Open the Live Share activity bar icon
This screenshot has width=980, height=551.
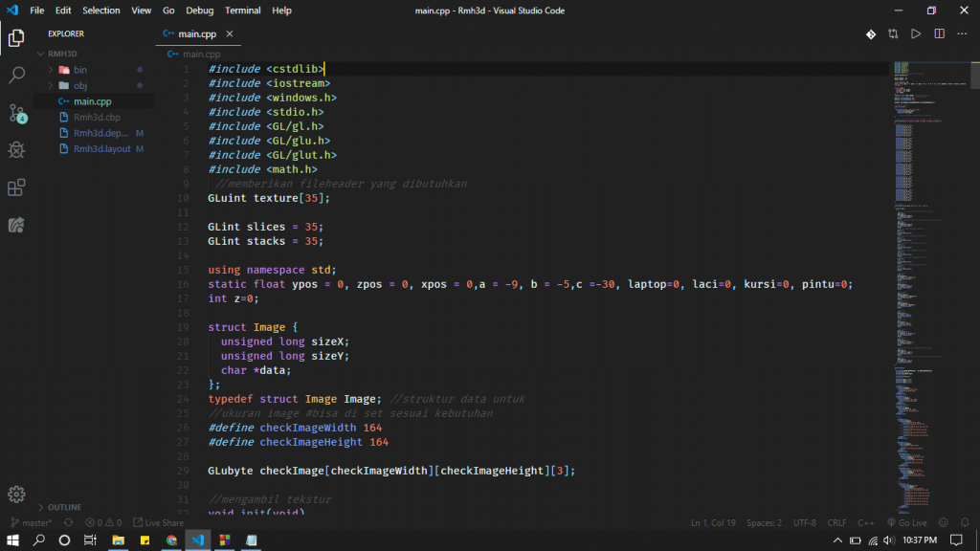pos(16,225)
